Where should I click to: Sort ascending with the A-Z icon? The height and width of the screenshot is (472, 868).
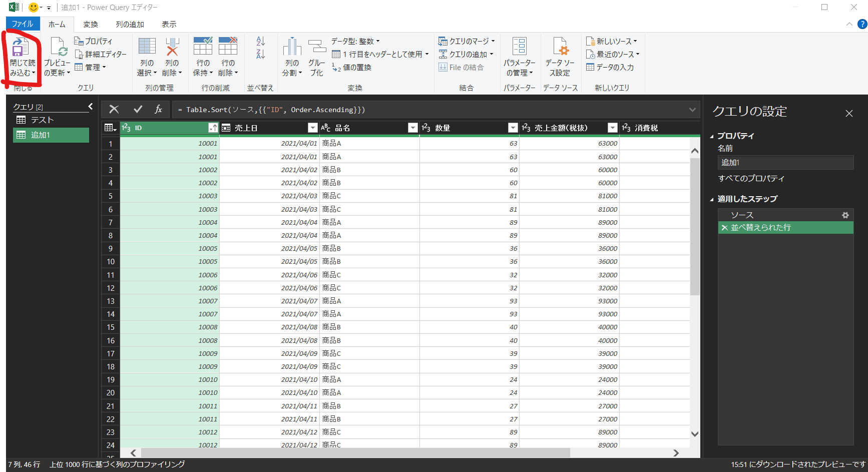tap(260, 41)
